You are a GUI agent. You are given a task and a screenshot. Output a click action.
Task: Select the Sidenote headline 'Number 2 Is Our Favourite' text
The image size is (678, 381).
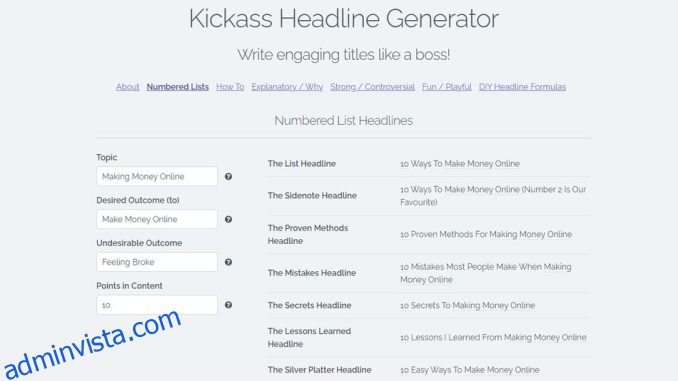[493, 196]
